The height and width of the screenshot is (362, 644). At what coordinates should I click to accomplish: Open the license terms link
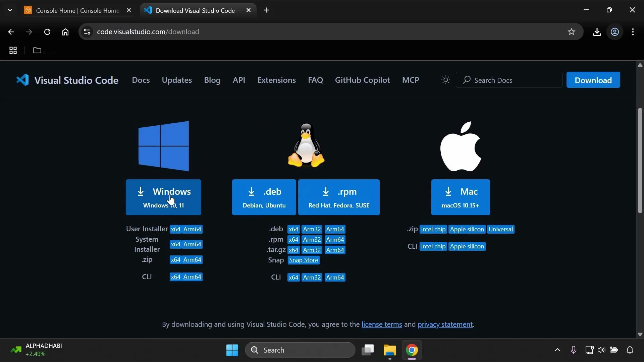(381, 324)
